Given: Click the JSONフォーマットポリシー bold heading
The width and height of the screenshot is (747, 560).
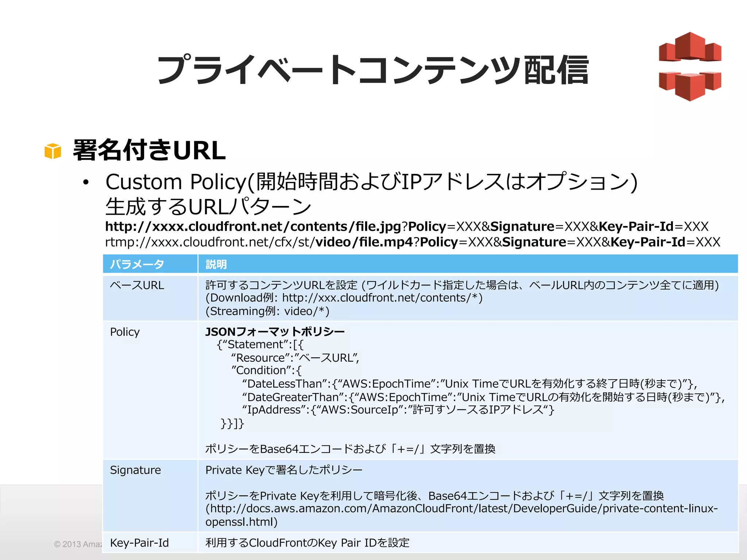Looking at the screenshot, I should [x=275, y=331].
